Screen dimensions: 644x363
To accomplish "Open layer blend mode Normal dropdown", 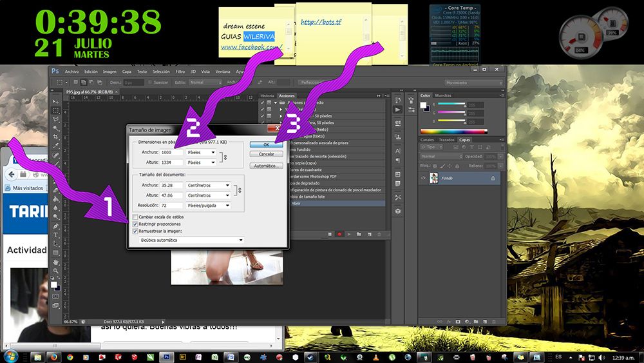I will point(442,156).
